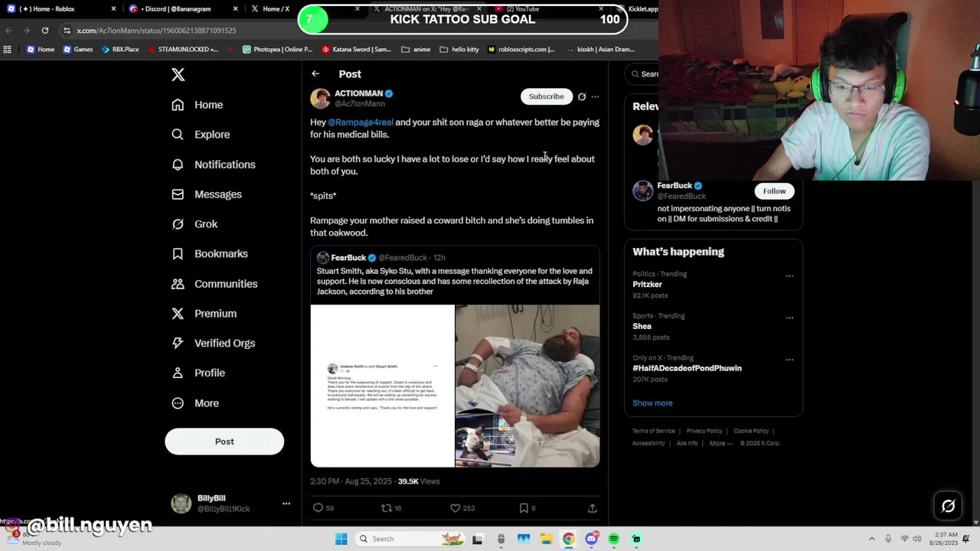
Task: Open Notifications in the sidebar
Action: click(214, 165)
